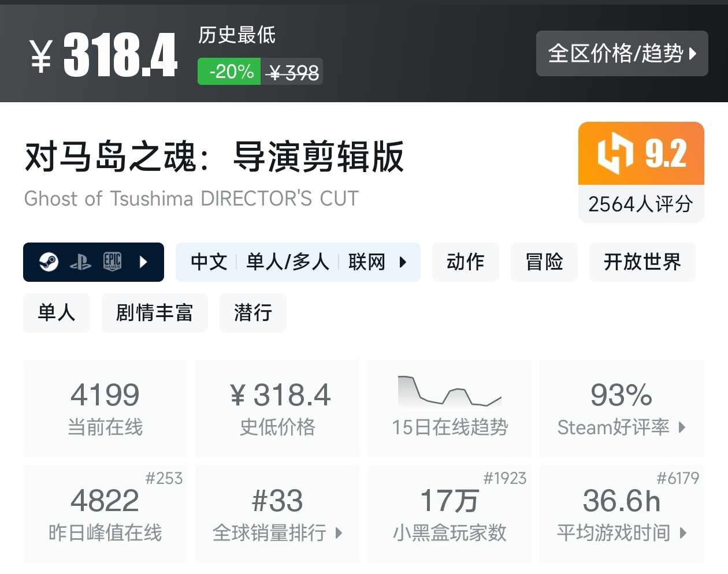Select the 冒险 genre tag
The width and height of the screenshot is (728, 574).
[544, 262]
